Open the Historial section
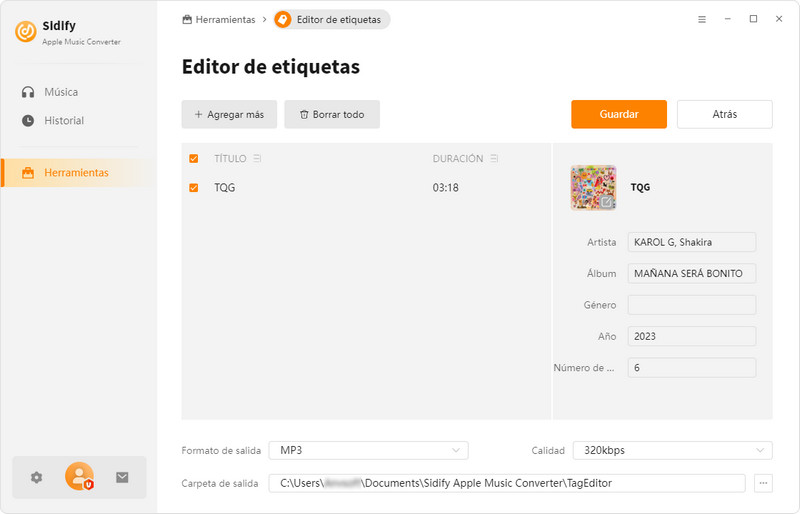This screenshot has width=800, height=514. click(x=64, y=120)
